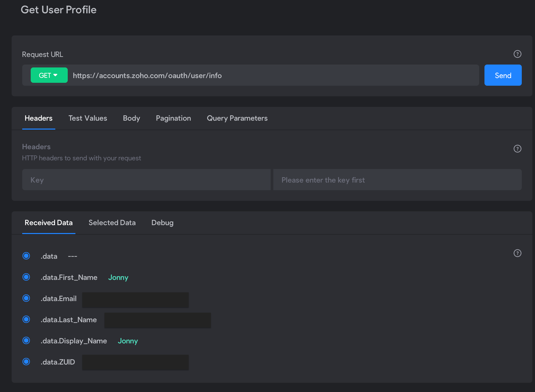The height and width of the screenshot is (392, 535).
Task: Select the .data.Display_Name radio button
Action: point(26,340)
